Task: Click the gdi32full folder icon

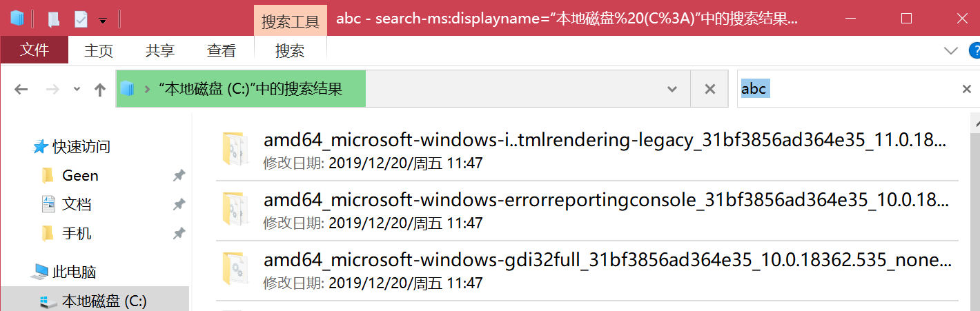Action: (x=235, y=268)
